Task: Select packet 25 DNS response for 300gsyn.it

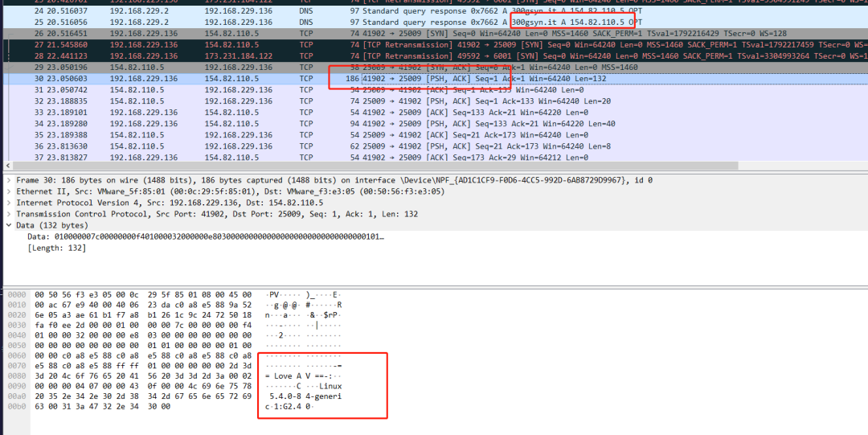Action: 434,23
